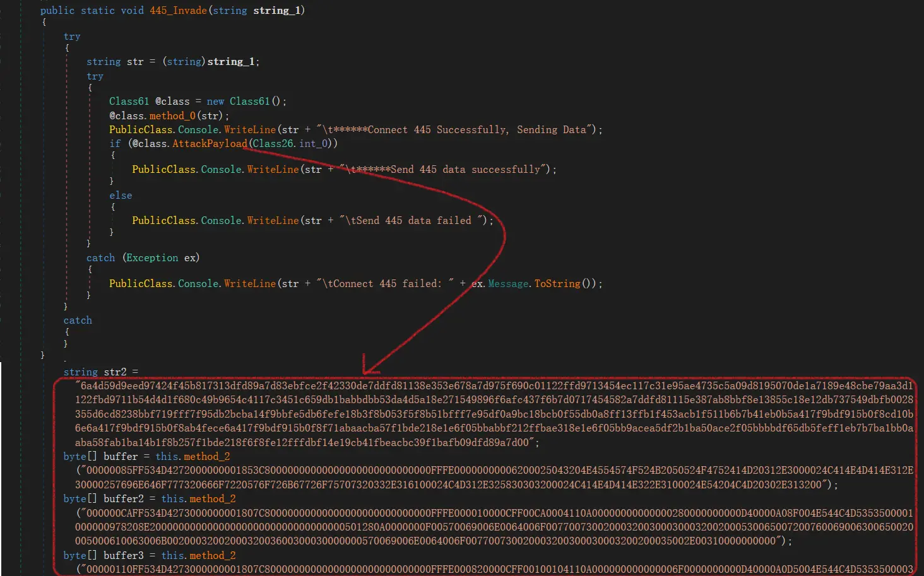Click the 'void' return type

click(133, 11)
